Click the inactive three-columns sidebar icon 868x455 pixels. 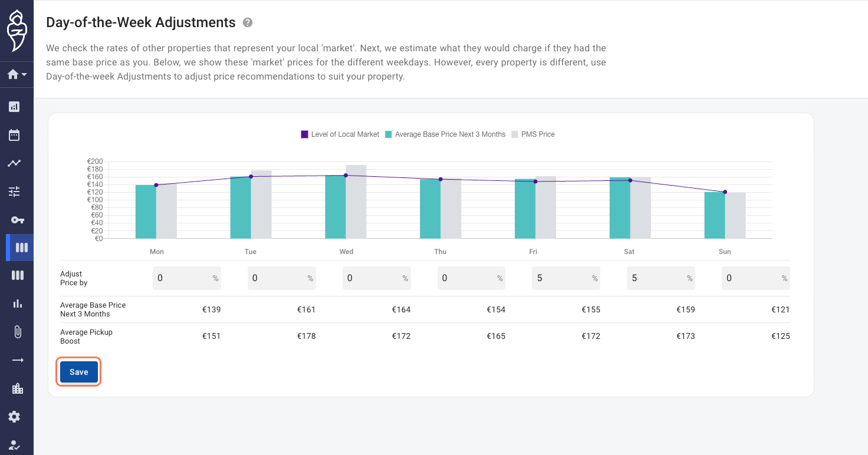point(18,275)
